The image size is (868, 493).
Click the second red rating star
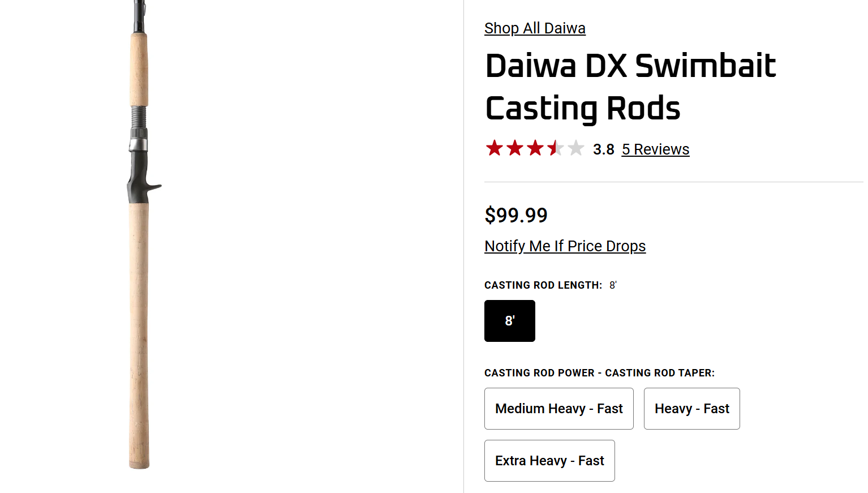click(x=515, y=148)
